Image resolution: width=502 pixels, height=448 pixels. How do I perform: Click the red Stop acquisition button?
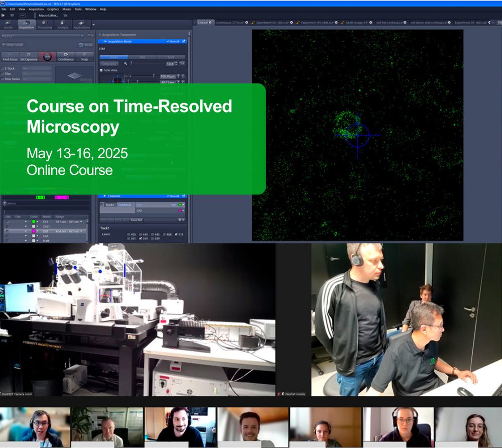[47, 57]
